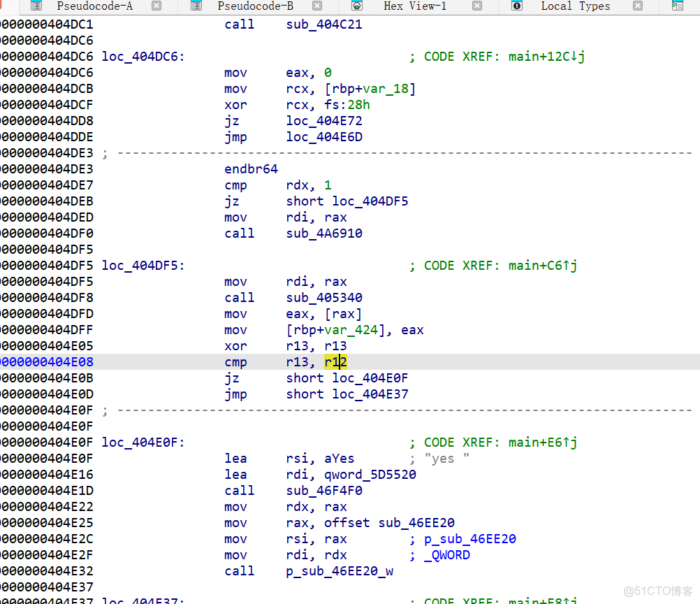This screenshot has width=700, height=604.
Task: Select the Pseudocode-A tab
Action: 95,6
